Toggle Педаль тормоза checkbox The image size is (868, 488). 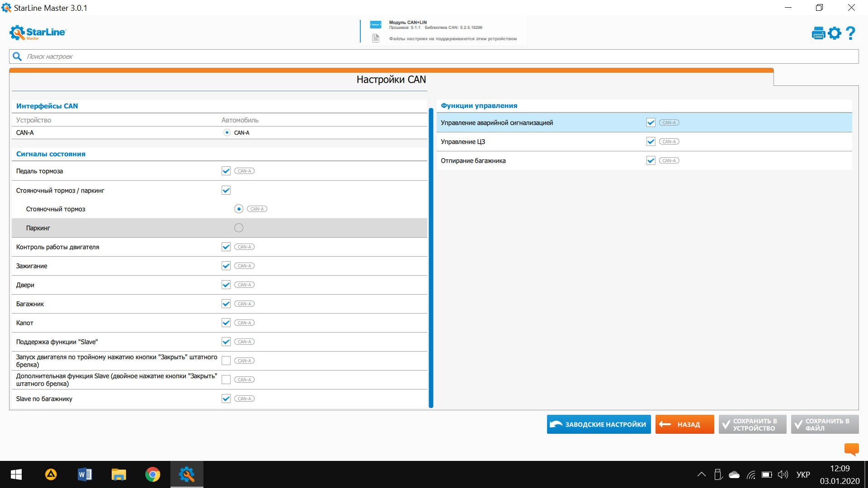click(x=226, y=171)
